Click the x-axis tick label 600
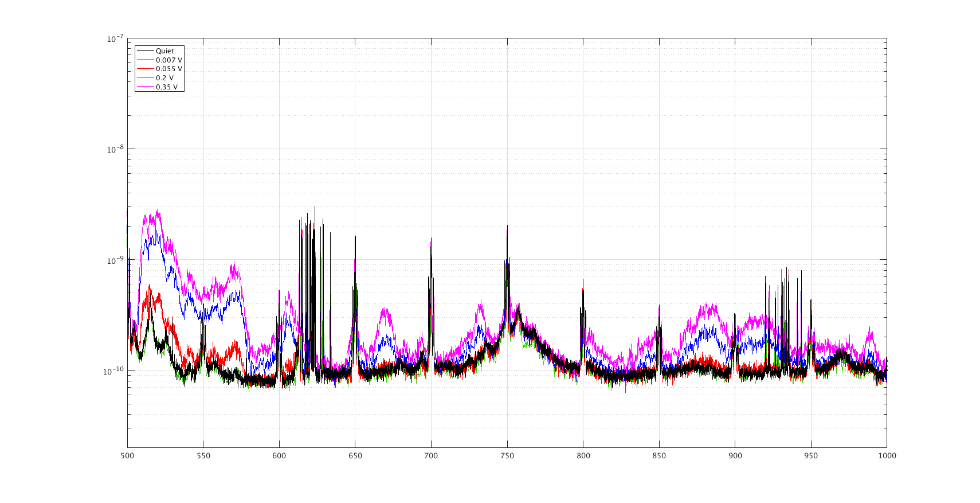Viewport: 980px width, 503px height. pyautogui.click(x=279, y=456)
